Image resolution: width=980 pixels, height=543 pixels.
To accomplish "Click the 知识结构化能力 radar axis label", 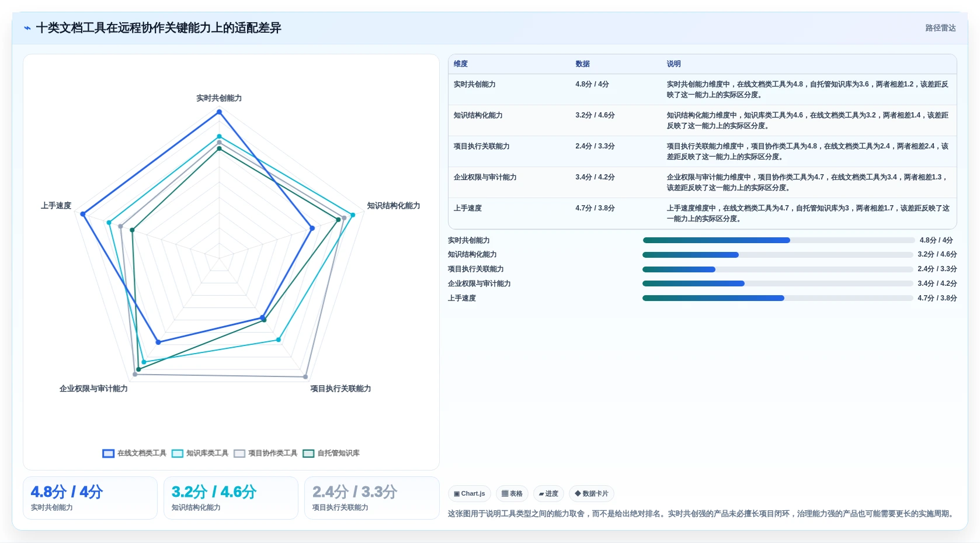I will pos(394,206).
